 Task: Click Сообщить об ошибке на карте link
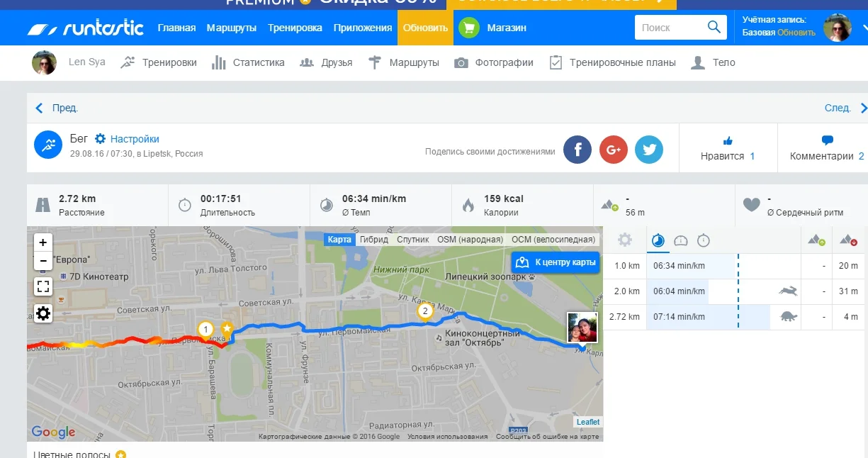point(548,437)
